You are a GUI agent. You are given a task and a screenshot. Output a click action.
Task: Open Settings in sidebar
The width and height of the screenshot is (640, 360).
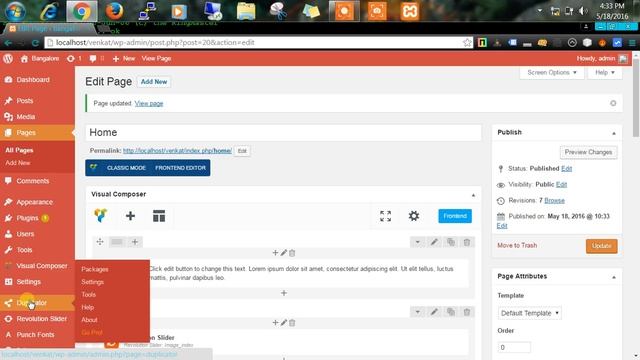coord(29,282)
